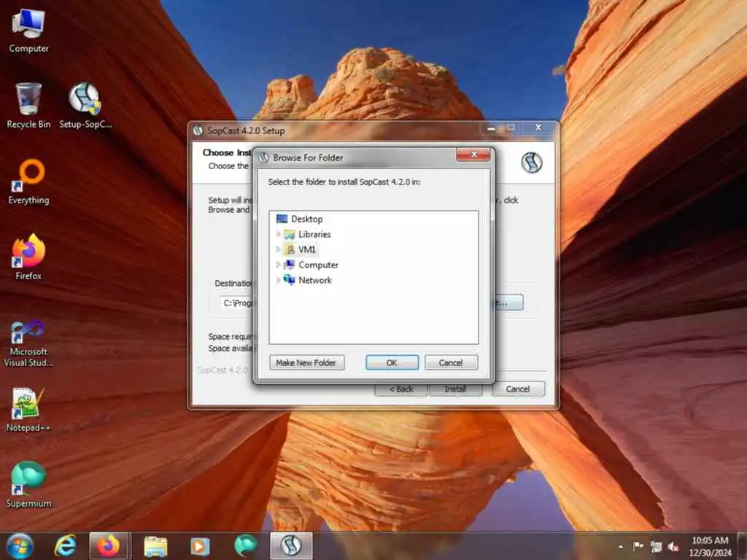Click the SopCast 4.2.0 Setup title bar icon
Image resolution: width=747 pixels, height=560 pixels.
pos(198,131)
